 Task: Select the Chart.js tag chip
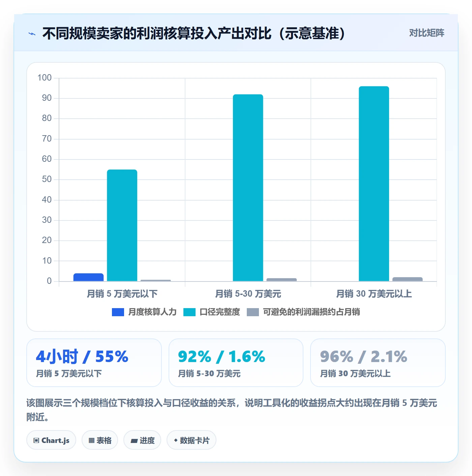[51, 440]
